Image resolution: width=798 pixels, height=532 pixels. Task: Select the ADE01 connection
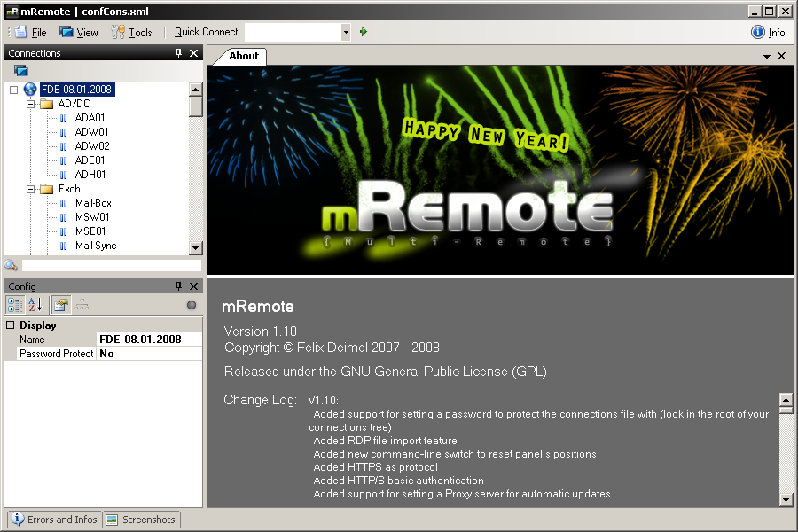(90, 160)
